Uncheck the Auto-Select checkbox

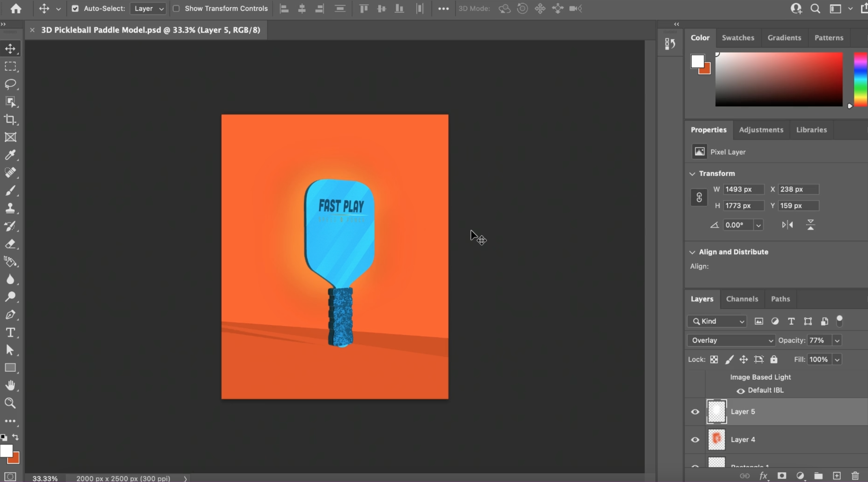(75, 9)
